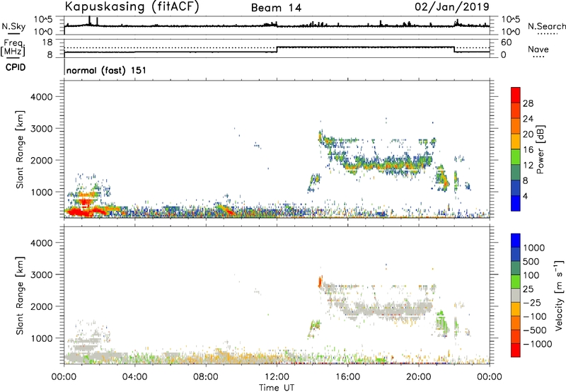Viewport: 566px width, 392px height.
Task: Select the 'N.Sky' legend label
Action: click(13, 26)
